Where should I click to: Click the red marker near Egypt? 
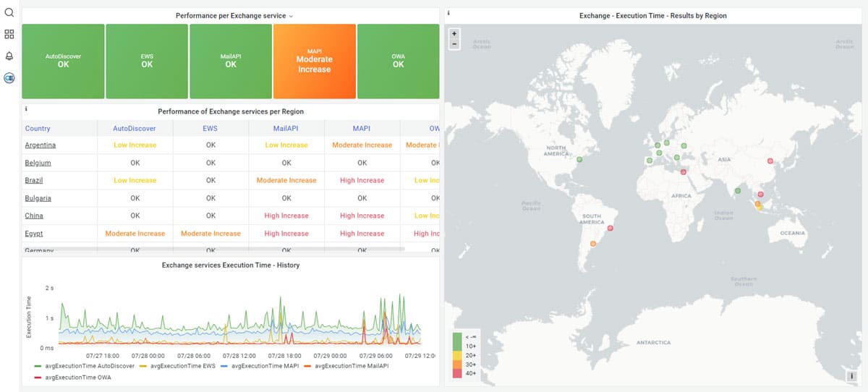[x=684, y=171]
